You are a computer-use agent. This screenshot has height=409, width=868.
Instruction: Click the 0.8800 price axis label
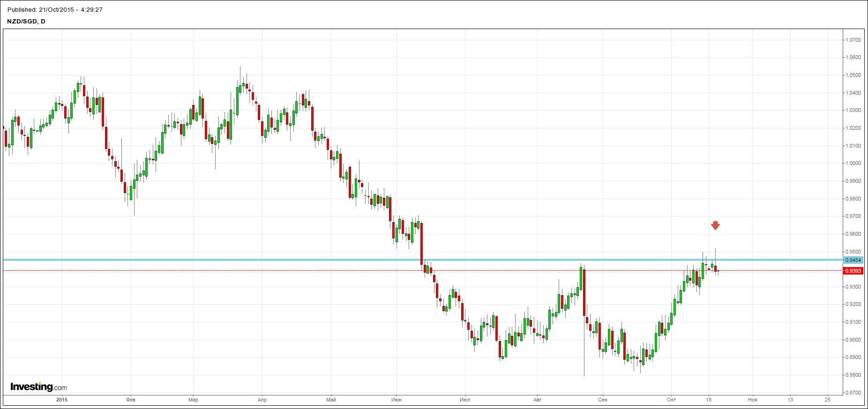coord(852,375)
